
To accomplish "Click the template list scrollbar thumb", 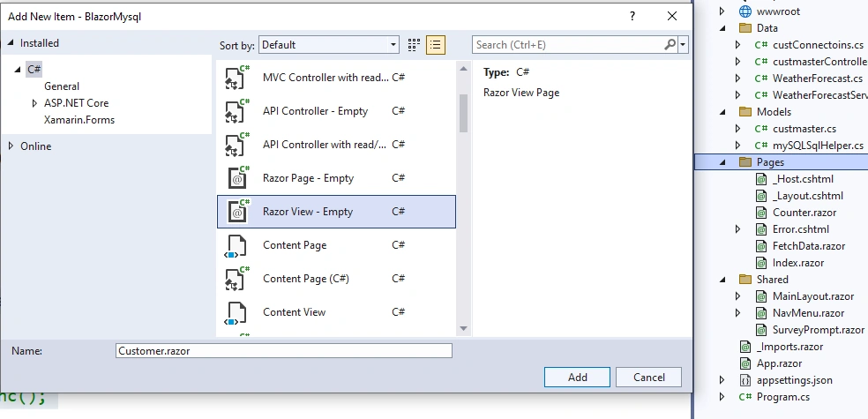I will point(463,114).
